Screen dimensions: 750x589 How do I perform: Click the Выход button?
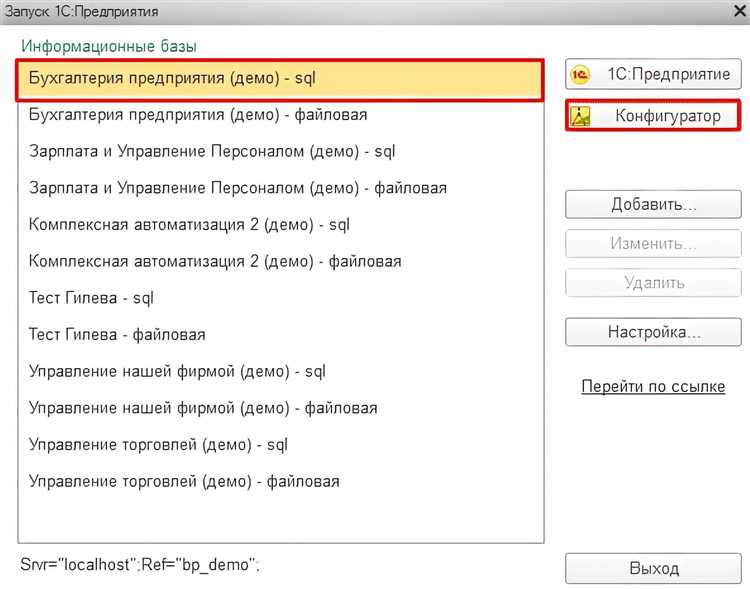[x=654, y=568]
